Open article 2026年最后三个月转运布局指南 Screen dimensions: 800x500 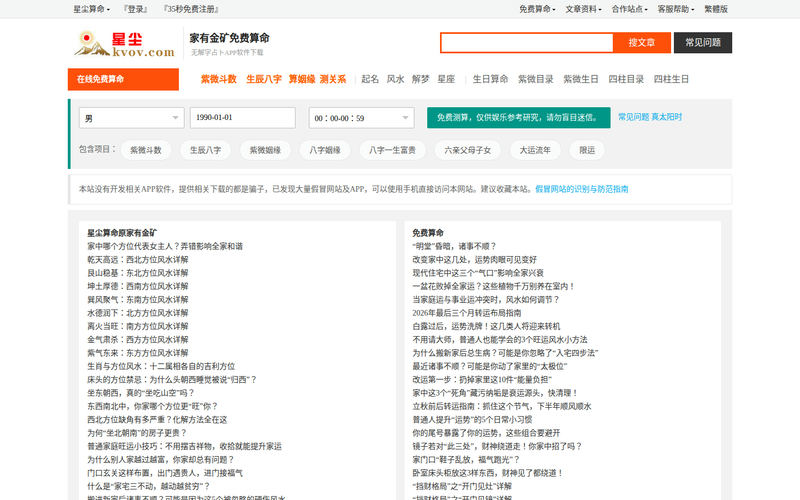pyautogui.click(x=467, y=313)
